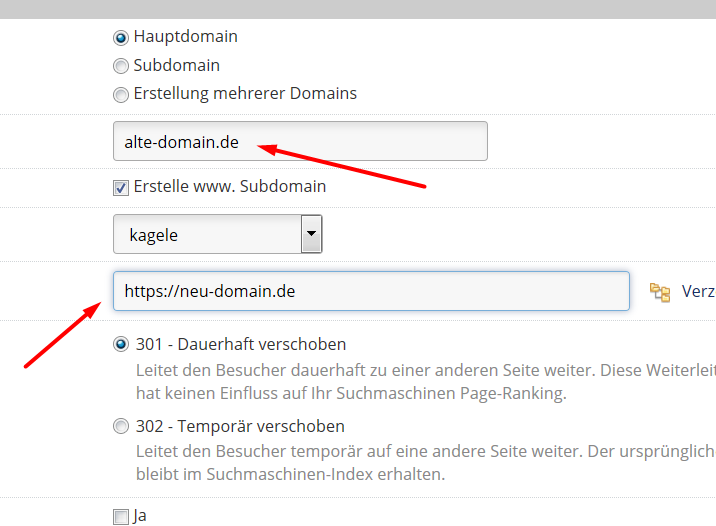Select the Hauptdomain radio button
The image size is (716, 526).
(x=121, y=37)
